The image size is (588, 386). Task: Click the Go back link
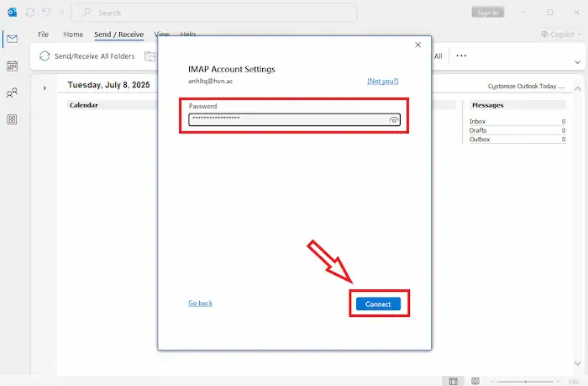pyautogui.click(x=200, y=303)
